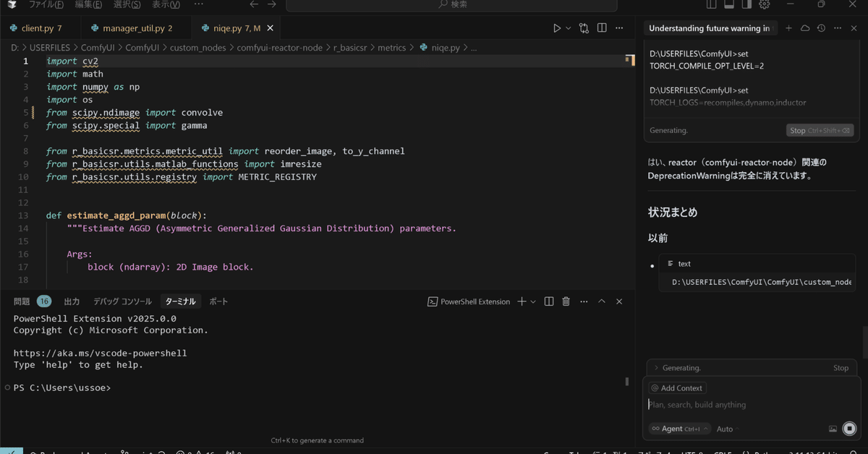Open the Auto model picker dropdown
Viewport: 868px width, 454px height.
coord(724,429)
